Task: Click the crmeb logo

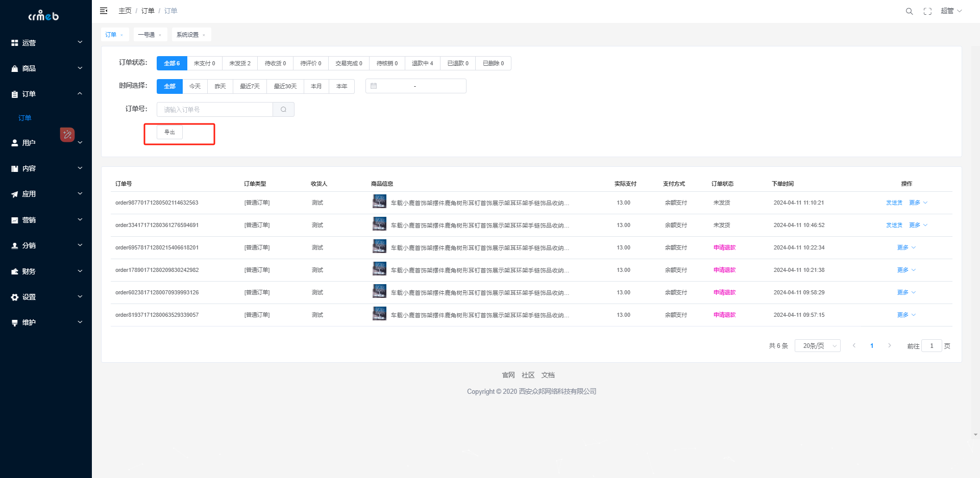Action: [43, 16]
